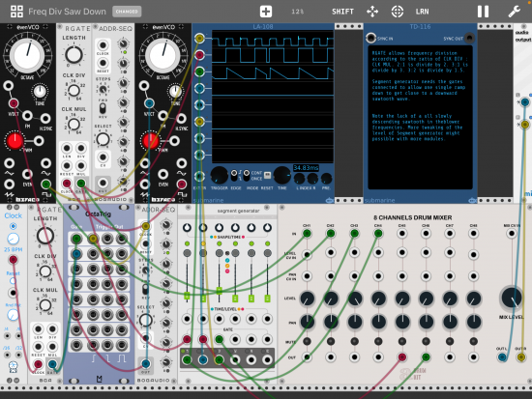Viewport: 532px width, 399px height.
Task: Tap the 12% CPU meter
Action: pyautogui.click(x=298, y=12)
